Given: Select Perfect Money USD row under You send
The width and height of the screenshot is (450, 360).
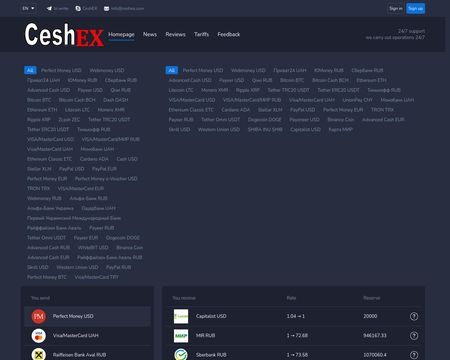Looking at the screenshot, I should (x=87, y=316).
